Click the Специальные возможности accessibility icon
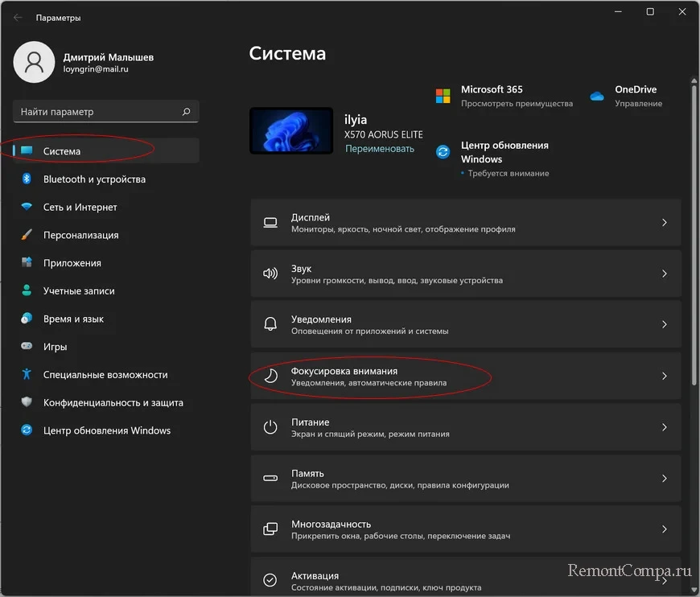 click(27, 374)
